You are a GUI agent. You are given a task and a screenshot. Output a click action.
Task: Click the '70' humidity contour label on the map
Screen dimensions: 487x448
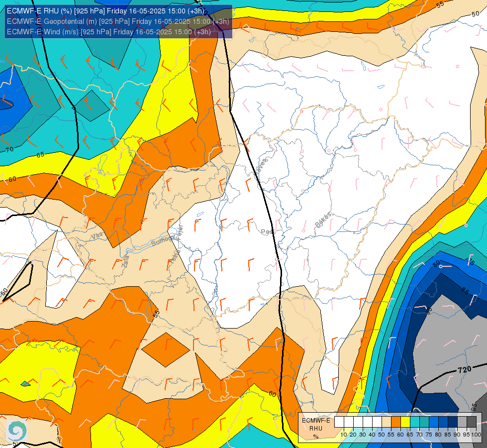(9, 149)
